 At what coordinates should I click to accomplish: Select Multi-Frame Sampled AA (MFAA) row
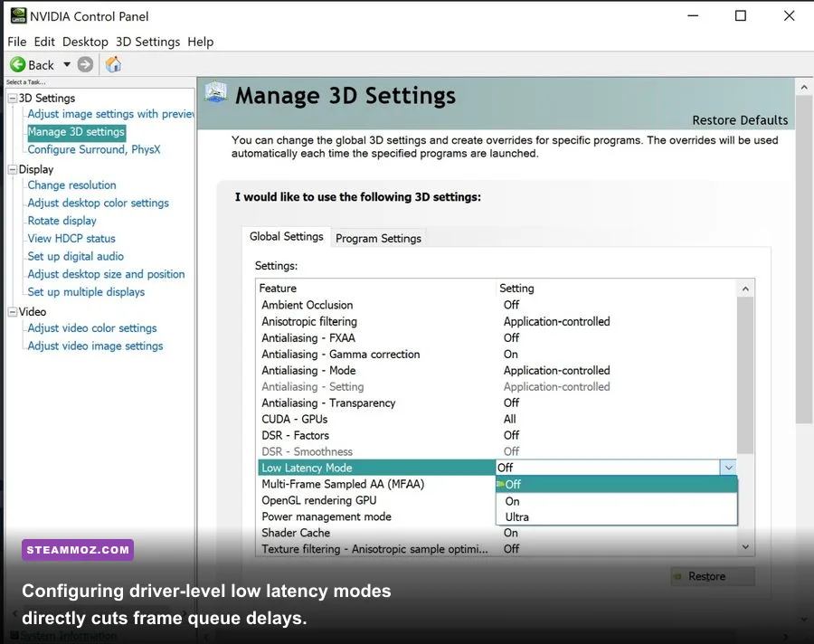click(376, 484)
